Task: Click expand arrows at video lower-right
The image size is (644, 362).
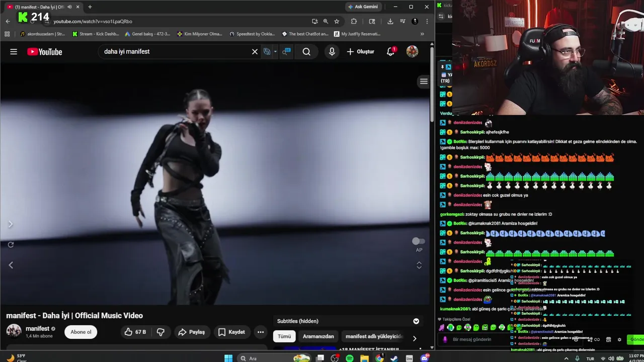Action: tap(419, 265)
